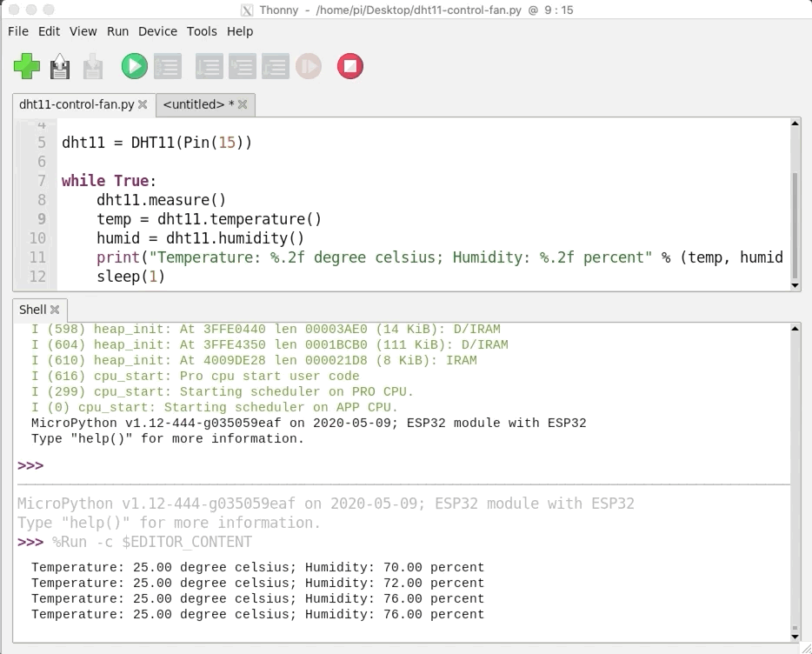Close the Shell panel tab

pos(55,310)
